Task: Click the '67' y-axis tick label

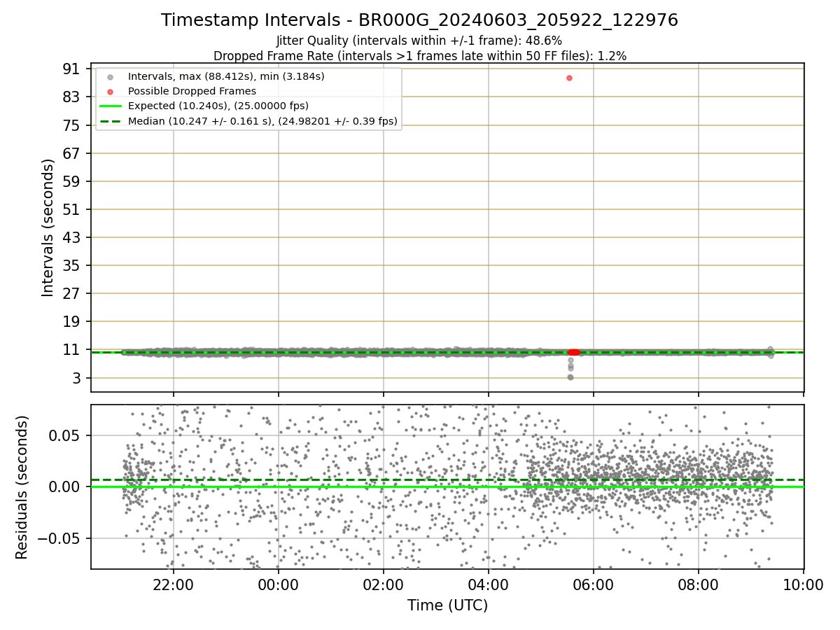Action: point(71,153)
